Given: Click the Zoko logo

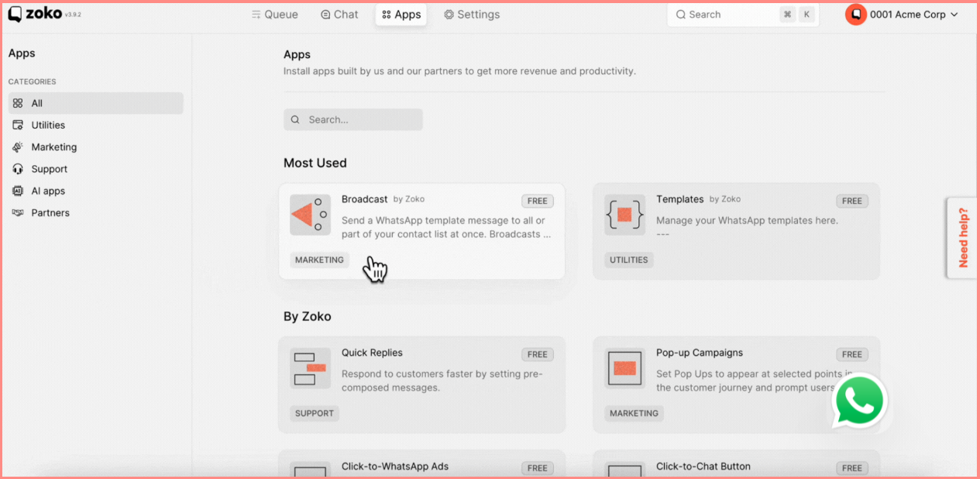Looking at the screenshot, I should [x=35, y=14].
